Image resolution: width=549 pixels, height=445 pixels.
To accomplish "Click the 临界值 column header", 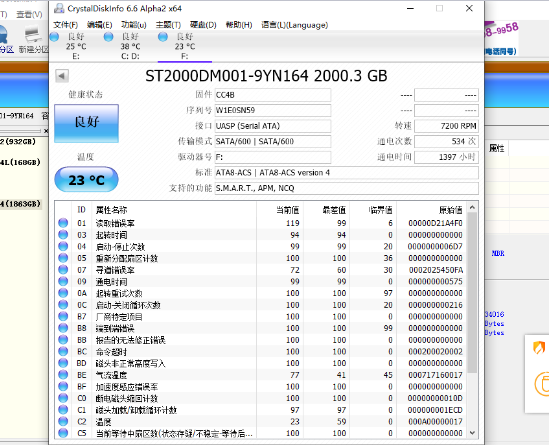I will 373,210.
